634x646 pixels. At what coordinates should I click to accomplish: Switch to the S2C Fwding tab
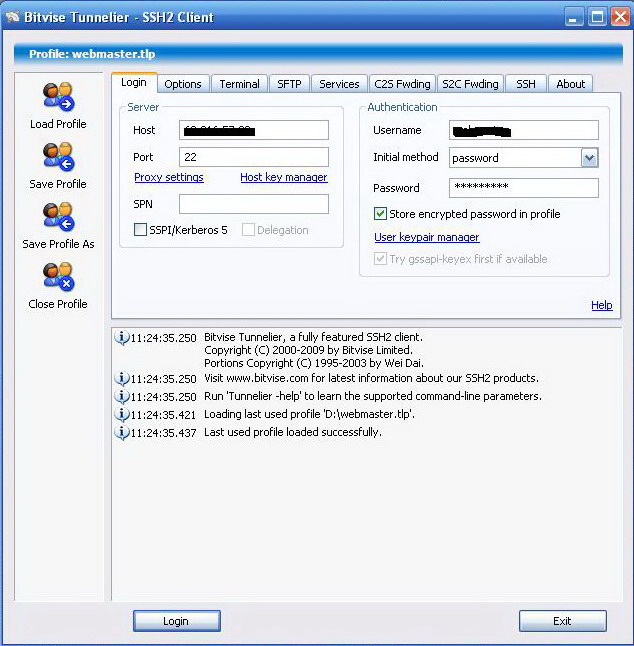pyautogui.click(x=470, y=84)
